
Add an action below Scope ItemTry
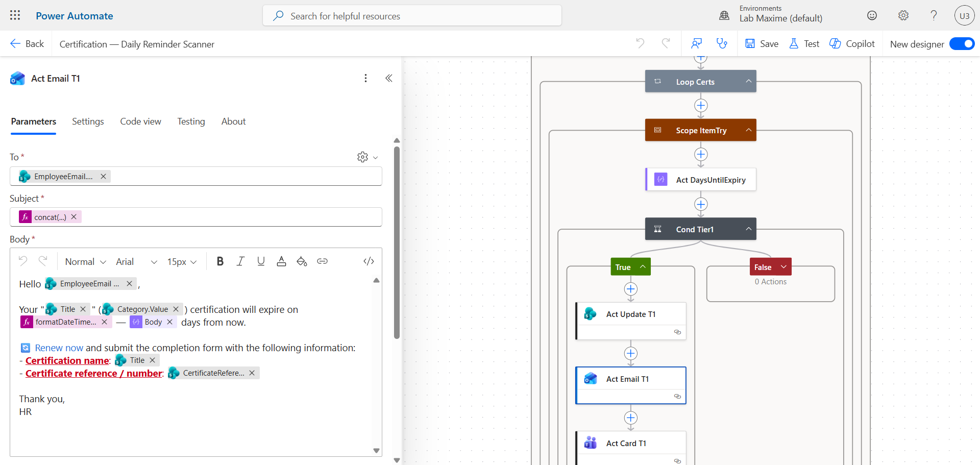pos(701,154)
